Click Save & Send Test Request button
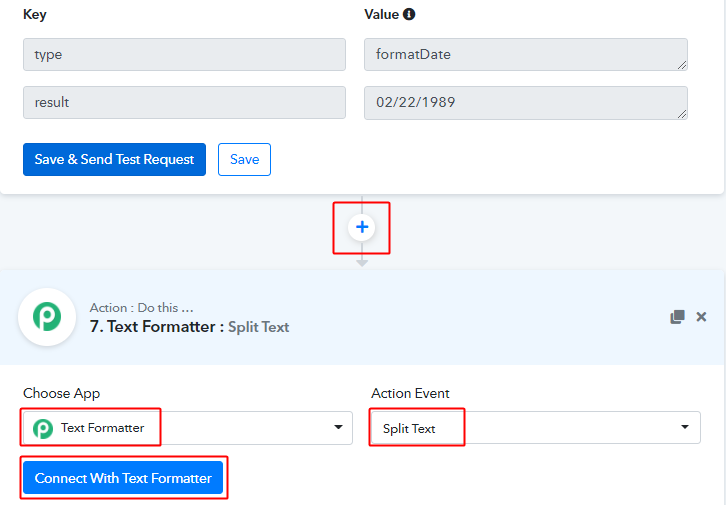 point(114,159)
